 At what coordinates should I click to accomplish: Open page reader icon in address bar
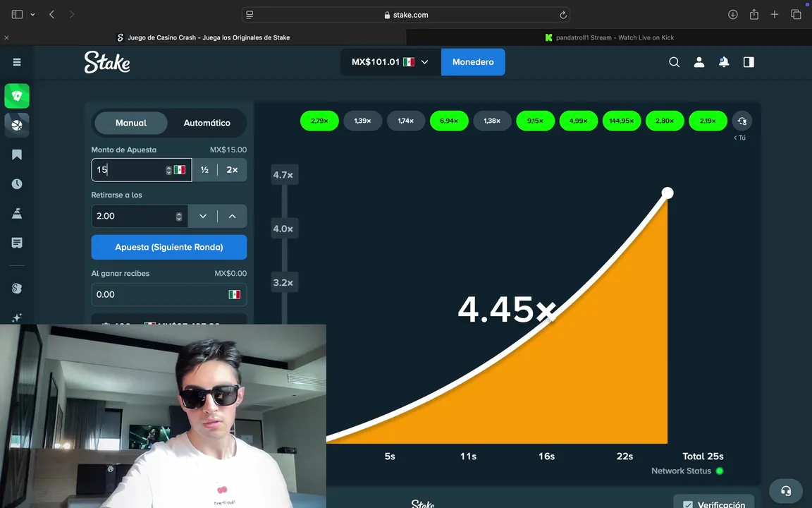tap(250, 15)
